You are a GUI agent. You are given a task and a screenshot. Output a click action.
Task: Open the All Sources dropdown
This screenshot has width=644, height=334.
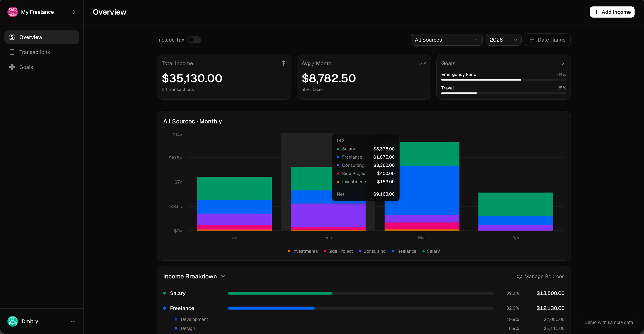click(446, 40)
